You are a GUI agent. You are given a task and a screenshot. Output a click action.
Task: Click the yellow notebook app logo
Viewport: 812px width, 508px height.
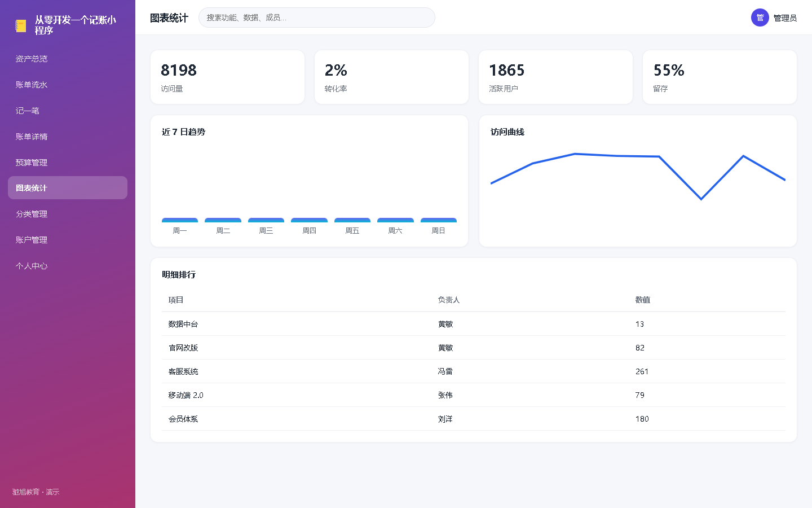pyautogui.click(x=21, y=25)
